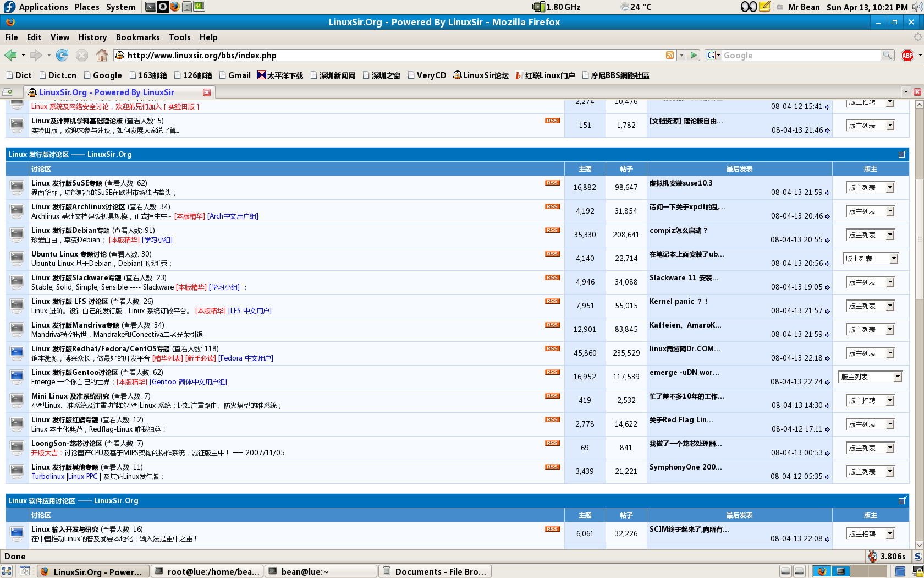The height and width of the screenshot is (578, 924).
Task: Click the Stop loading icon
Action: 82,55
